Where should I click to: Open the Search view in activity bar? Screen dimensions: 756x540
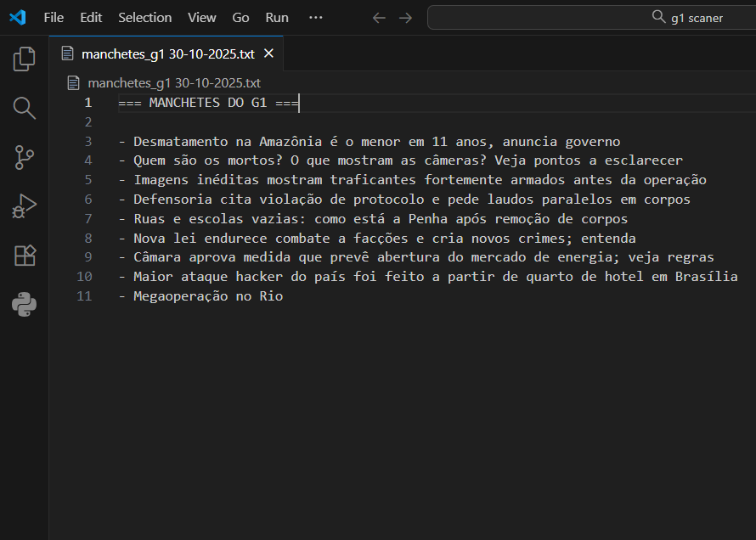(25, 108)
